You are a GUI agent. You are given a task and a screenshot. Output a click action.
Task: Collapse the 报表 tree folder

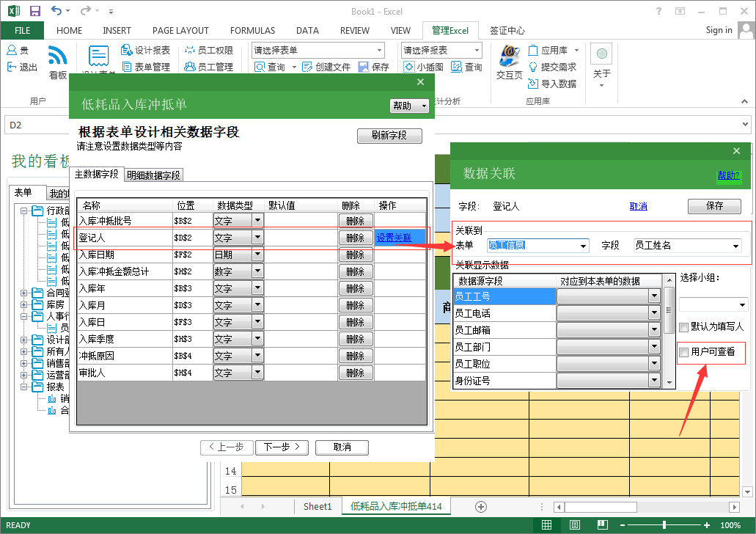click(23, 387)
